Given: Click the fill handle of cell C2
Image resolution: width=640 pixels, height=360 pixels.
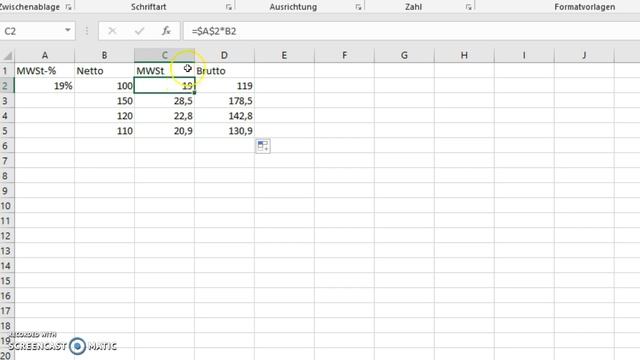Looking at the screenshot, I should click(x=194, y=93).
